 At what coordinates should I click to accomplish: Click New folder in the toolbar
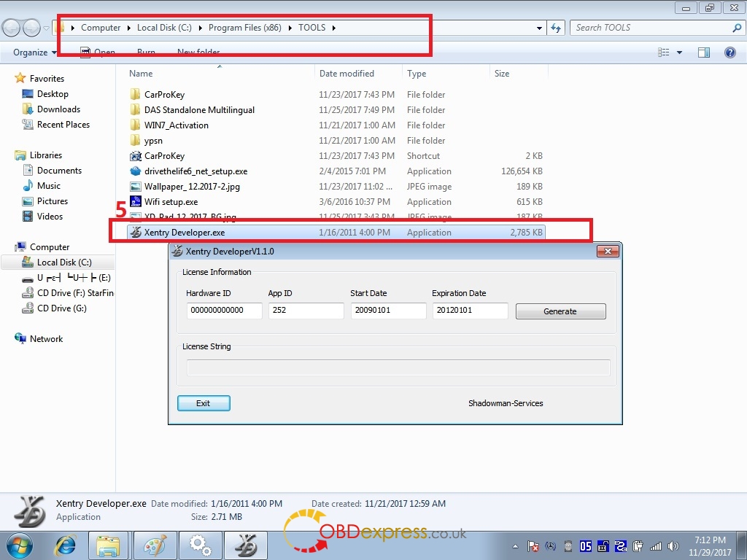pyautogui.click(x=198, y=52)
